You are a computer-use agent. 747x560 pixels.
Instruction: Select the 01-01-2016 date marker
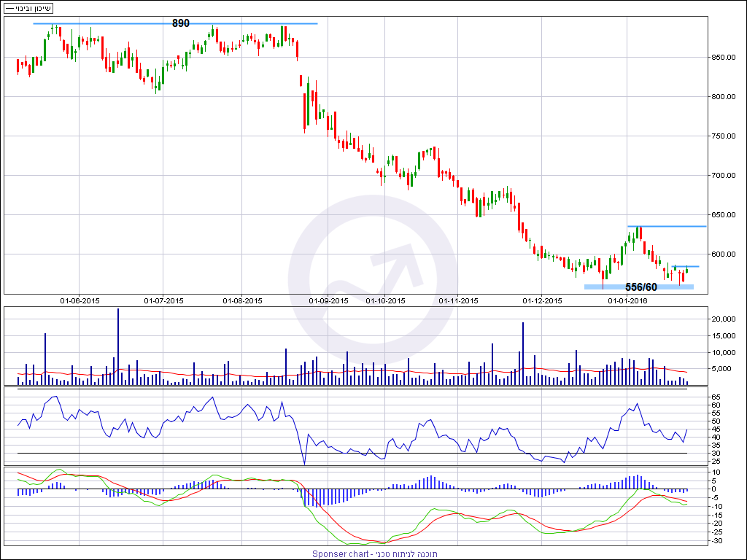627,300
